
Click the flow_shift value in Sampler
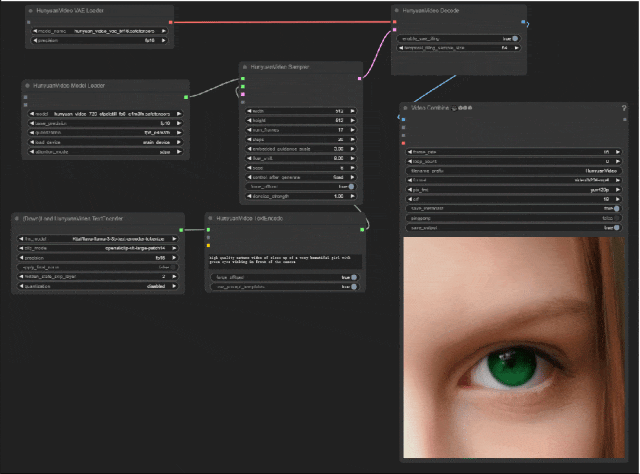[x=301, y=158]
